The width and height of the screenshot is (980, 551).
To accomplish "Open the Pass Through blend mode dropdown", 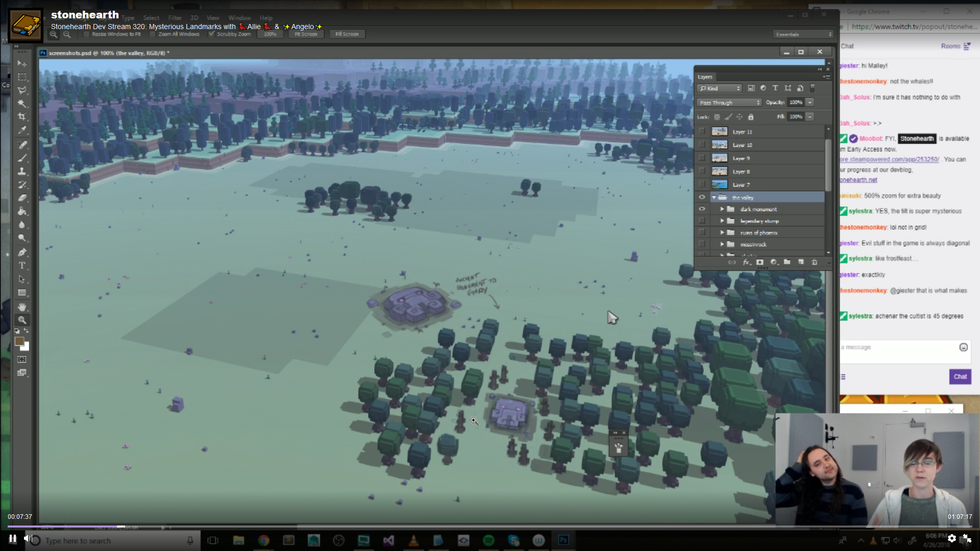I will click(729, 103).
